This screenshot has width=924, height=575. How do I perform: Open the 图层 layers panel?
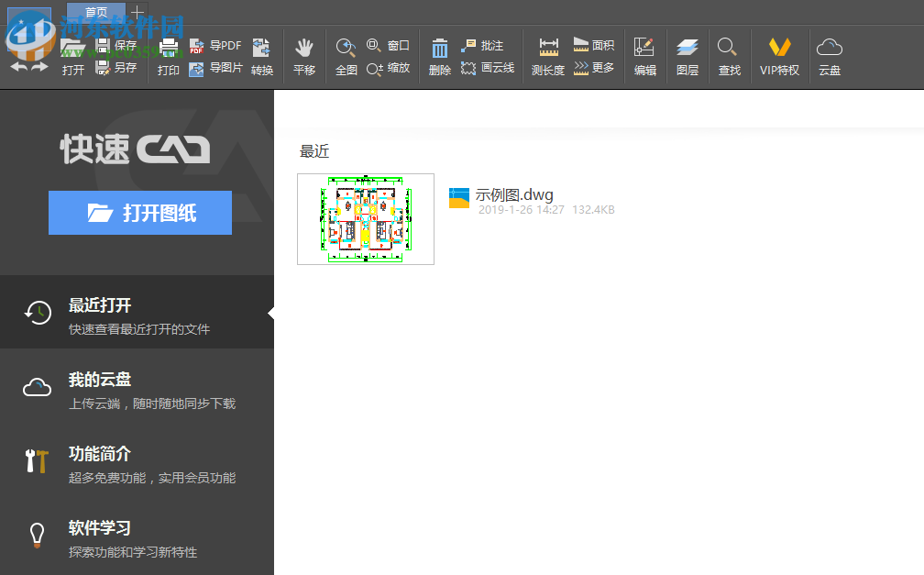point(687,56)
